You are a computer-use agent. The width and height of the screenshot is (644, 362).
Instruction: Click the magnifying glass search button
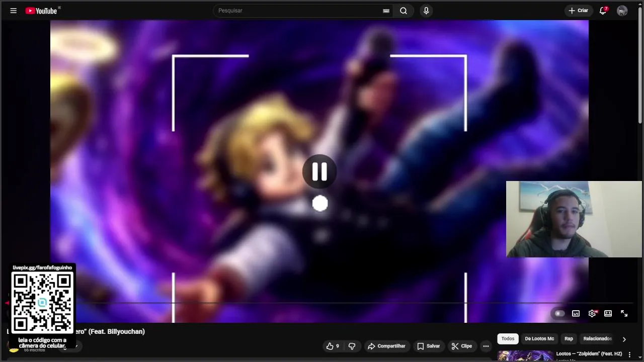404,11
